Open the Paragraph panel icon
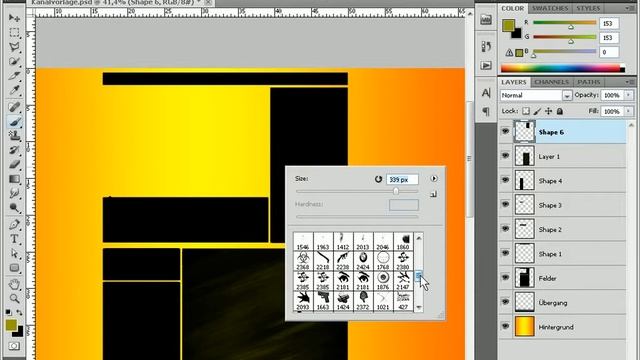Screen dimensions: 640x360 coord(486,111)
